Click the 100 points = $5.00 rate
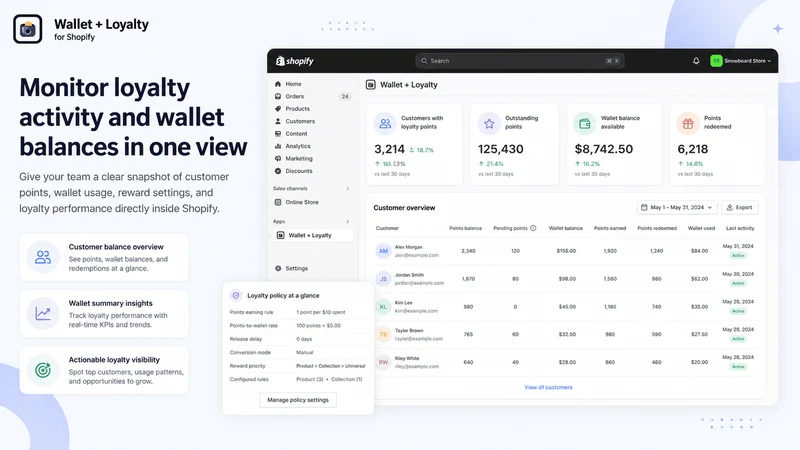 [318, 326]
